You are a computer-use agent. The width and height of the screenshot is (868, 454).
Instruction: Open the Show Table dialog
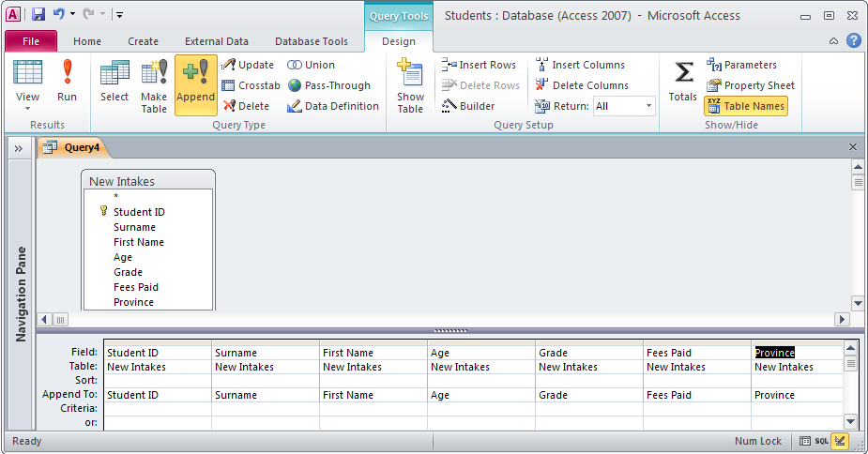tap(410, 85)
